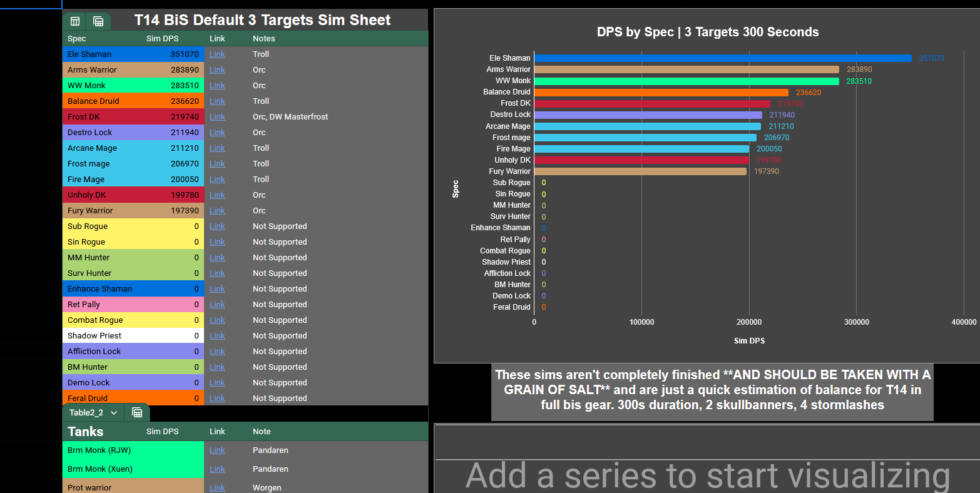
Task: Open the Frost DK sim link
Action: (x=217, y=117)
